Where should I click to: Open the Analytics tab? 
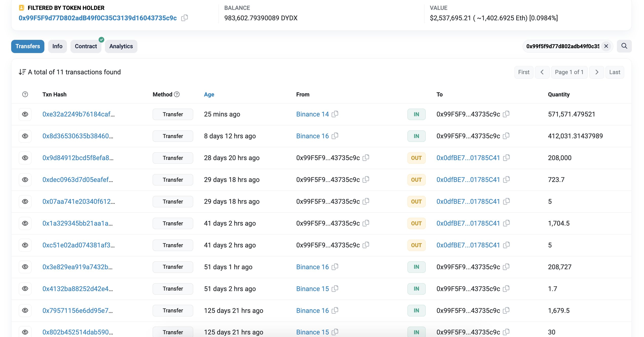[121, 46]
